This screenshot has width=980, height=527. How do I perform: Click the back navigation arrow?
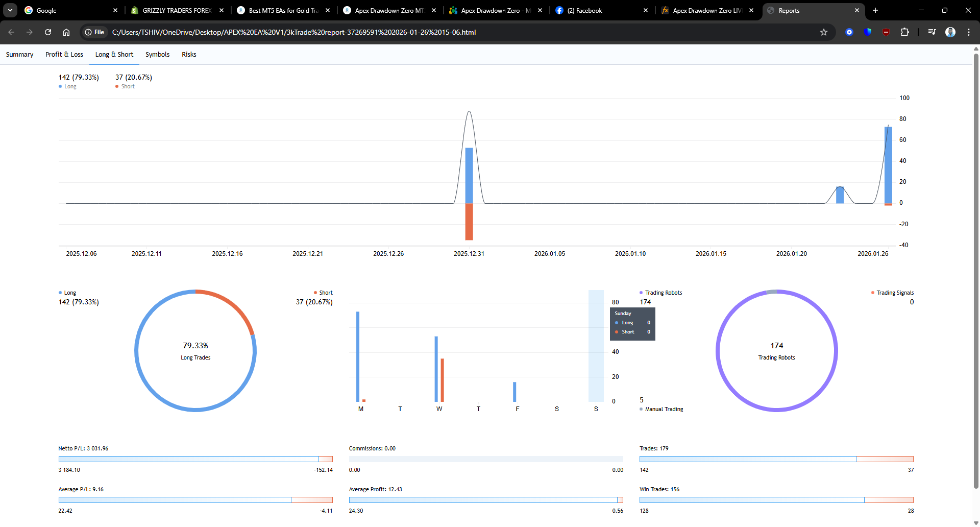tap(11, 32)
